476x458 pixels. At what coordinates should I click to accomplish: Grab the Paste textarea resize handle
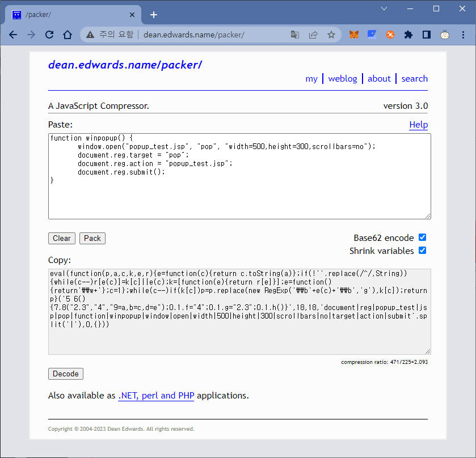pos(428,216)
